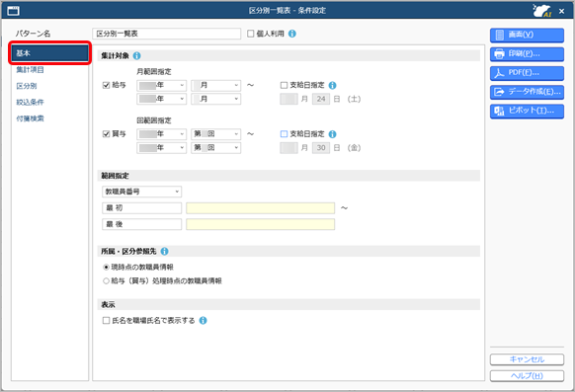
Task: Open 賞与 end 第 回 dropdown
Action: (x=215, y=148)
